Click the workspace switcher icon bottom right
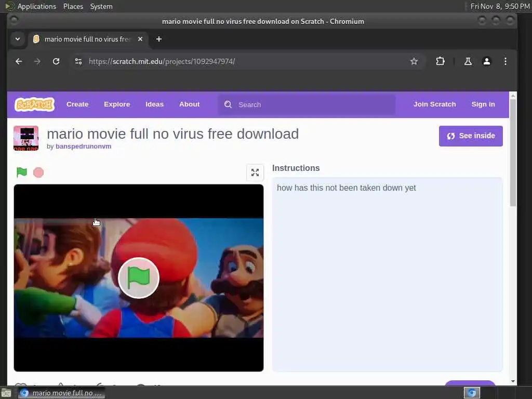The image size is (532, 399). click(472, 393)
